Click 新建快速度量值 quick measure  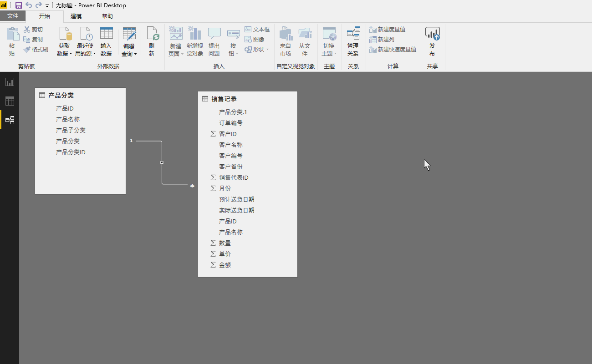(393, 50)
